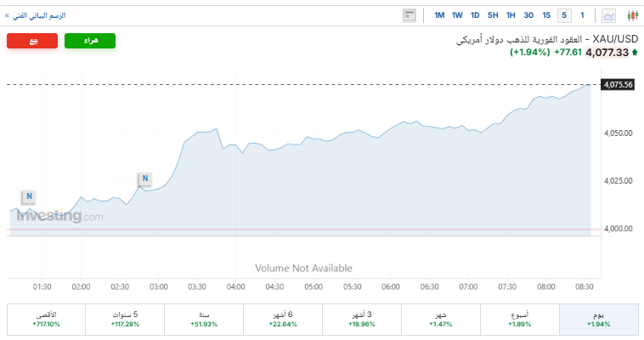Switch to 30 minute interval
644x340 pixels.
[x=528, y=15]
